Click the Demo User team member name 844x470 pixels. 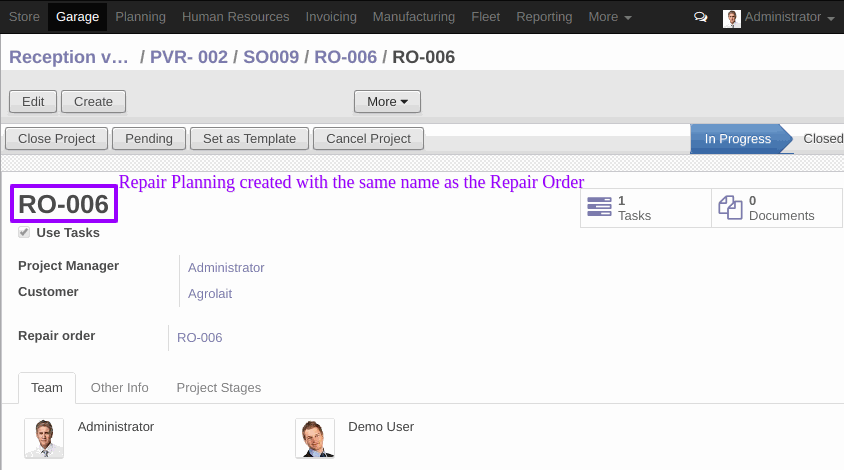[x=381, y=426]
